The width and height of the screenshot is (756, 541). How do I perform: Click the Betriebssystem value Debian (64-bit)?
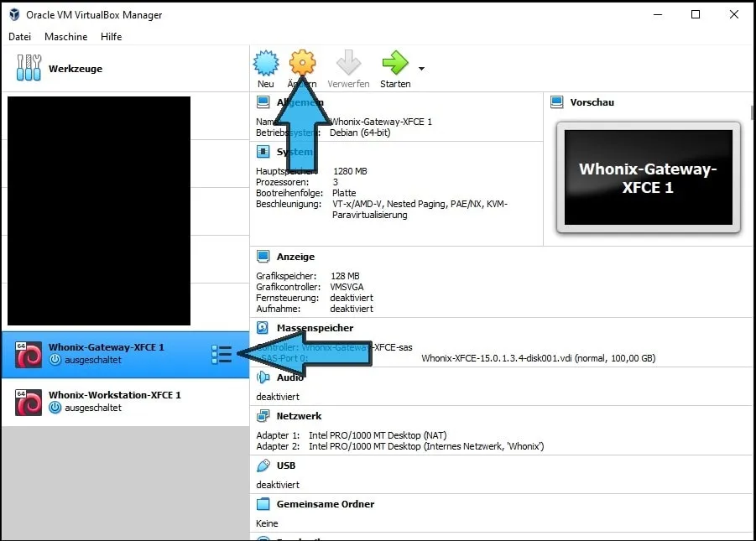[x=360, y=133]
